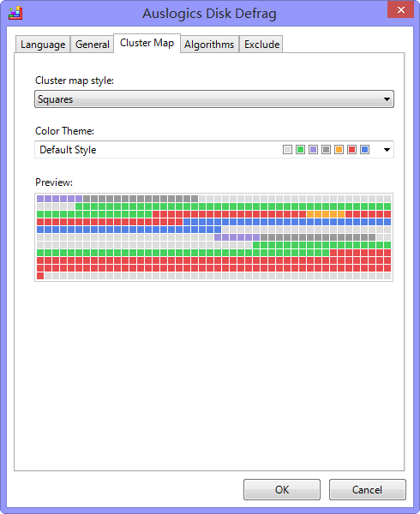Click the blue swatch in Color Theme
420x514 pixels.
click(x=364, y=150)
